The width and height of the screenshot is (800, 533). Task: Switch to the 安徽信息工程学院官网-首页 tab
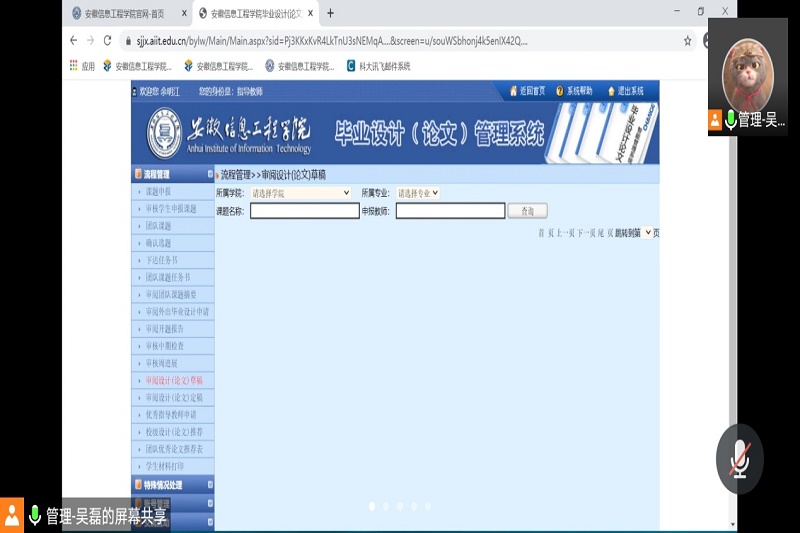(x=125, y=13)
